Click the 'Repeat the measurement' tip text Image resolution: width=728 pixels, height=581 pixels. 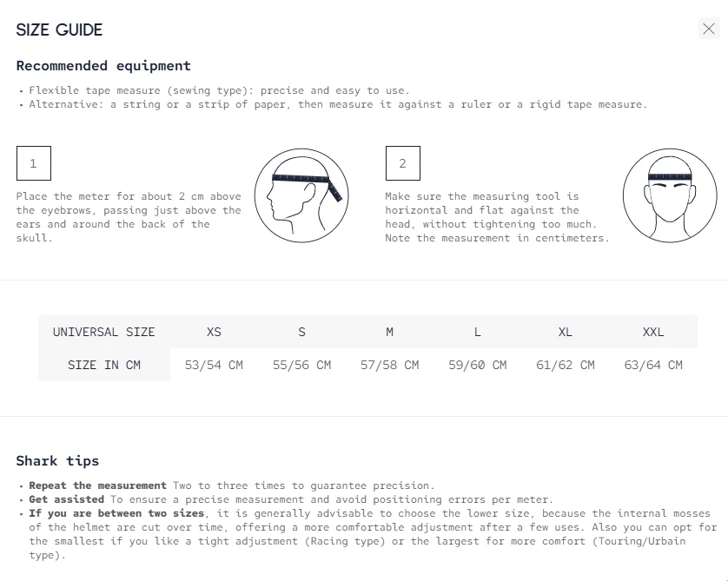(x=97, y=485)
